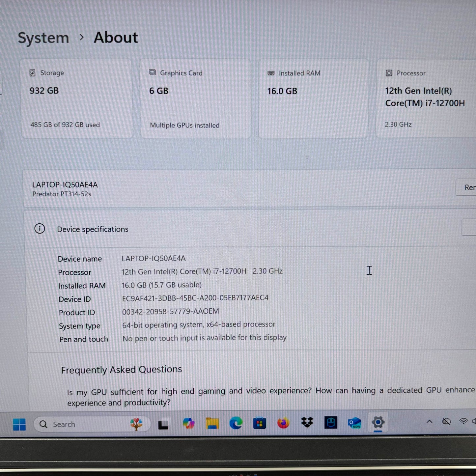This screenshot has width=476, height=476.
Task: Open Copilot from the taskbar
Action: [x=188, y=423]
